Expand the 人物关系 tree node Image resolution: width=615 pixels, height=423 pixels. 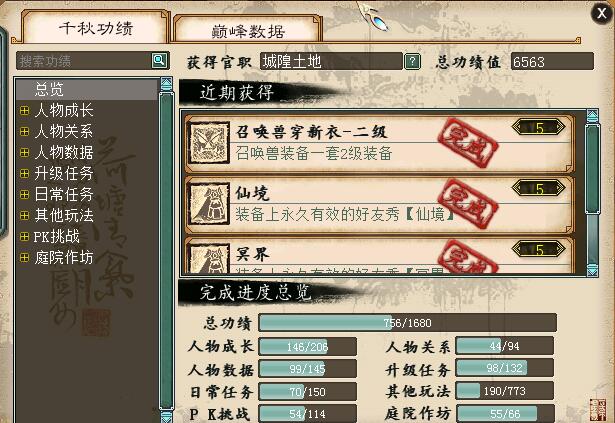point(24,131)
